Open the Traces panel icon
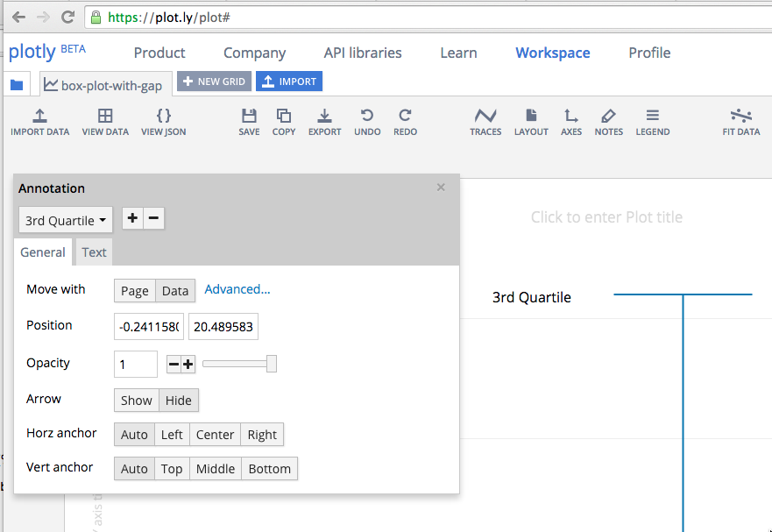 (485, 117)
